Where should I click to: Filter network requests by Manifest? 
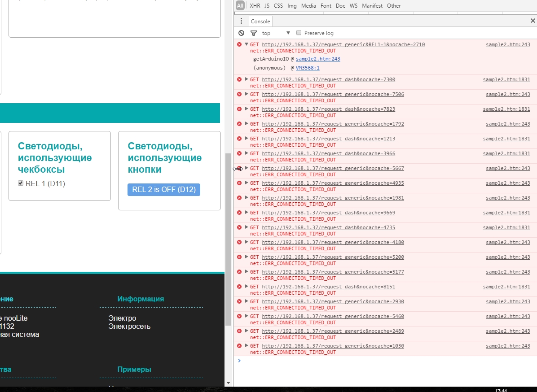click(x=372, y=6)
